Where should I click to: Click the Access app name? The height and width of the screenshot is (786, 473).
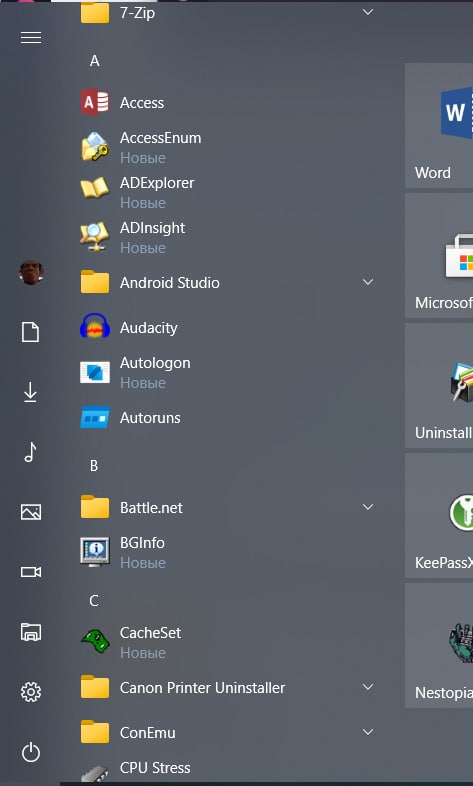pos(142,103)
